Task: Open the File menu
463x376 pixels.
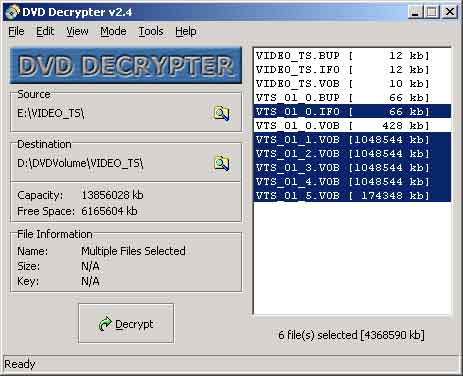Action: click(x=16, y=31)
